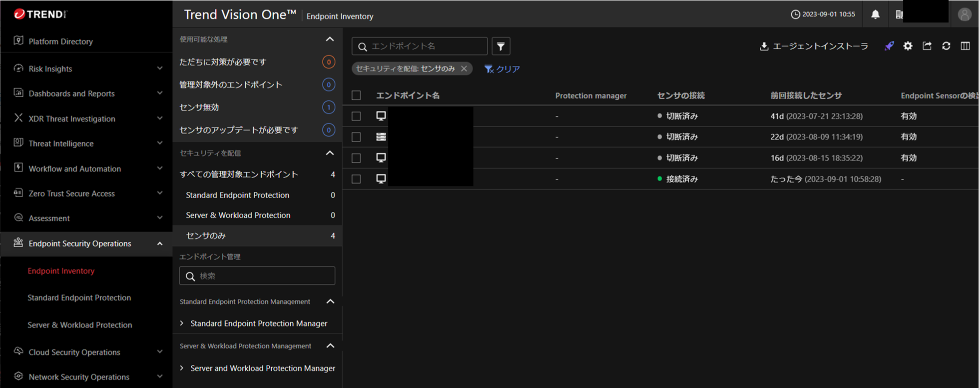Check the row with sensor 22d
980x390 pixels.
pos(356,137)
